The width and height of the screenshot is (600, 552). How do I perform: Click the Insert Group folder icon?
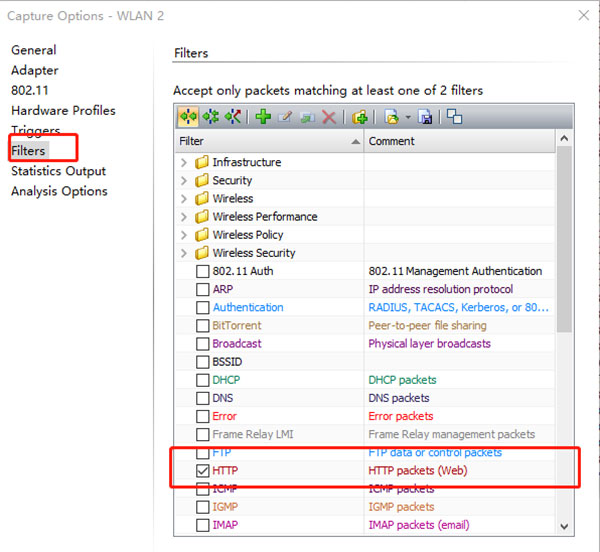359,117
